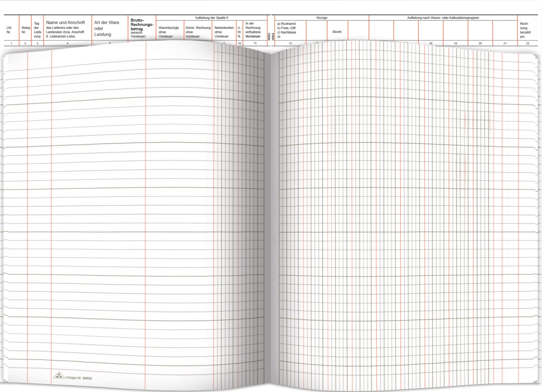The width and height of the screenshot is (542, 392).
Task: Click the 'Tag der Lieferung' column header
Action: point(38,30)
